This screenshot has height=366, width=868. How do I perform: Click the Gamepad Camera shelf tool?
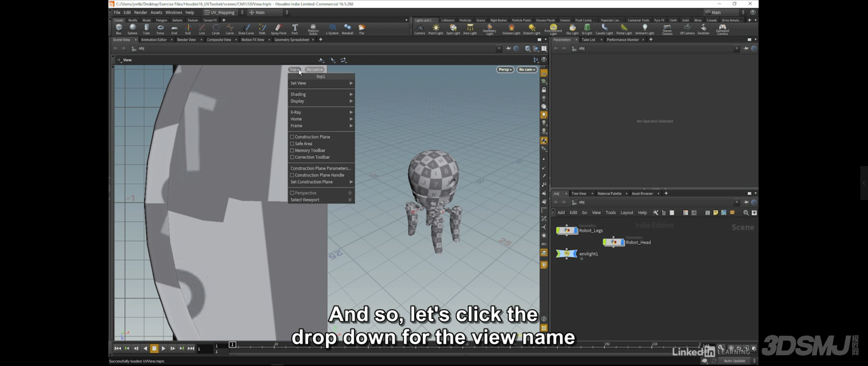tap(723, 29)
